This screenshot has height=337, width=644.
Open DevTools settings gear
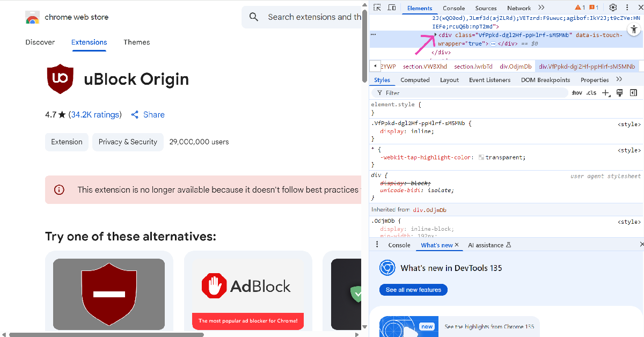pyautogui.click(x=613, y=8)
